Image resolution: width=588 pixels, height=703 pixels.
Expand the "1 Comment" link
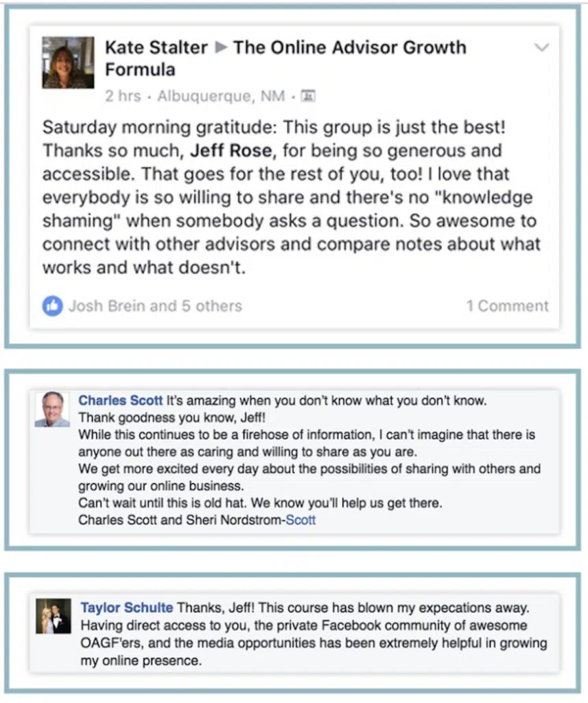coord(507,306)
